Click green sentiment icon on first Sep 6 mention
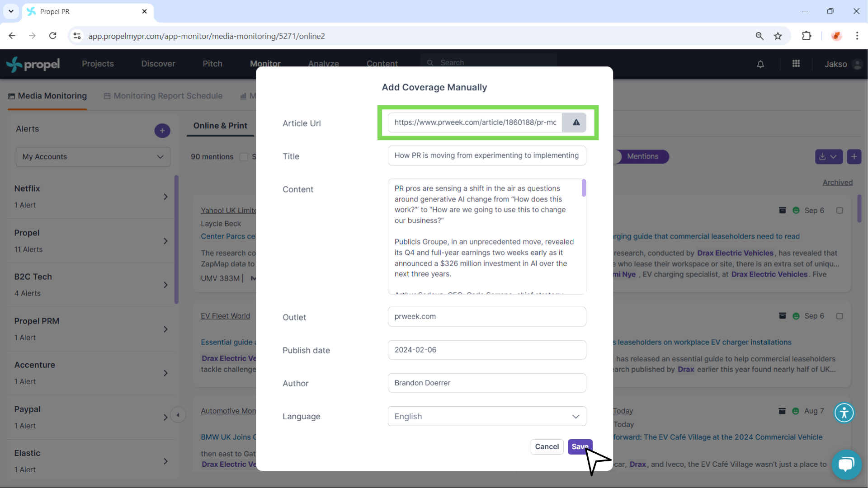Viewport: 868px width, 488px height. click(796, 210)
